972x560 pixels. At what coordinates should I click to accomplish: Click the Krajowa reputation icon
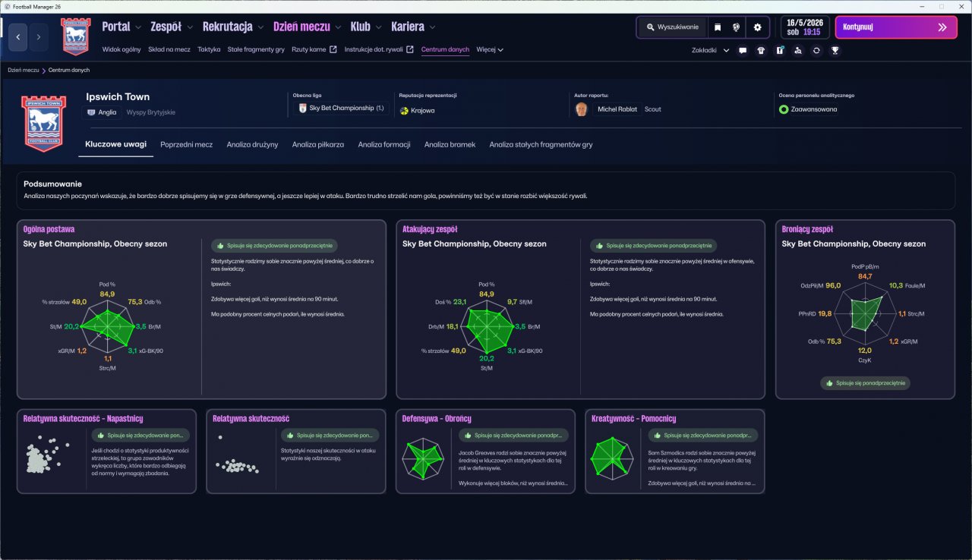coord(405,111)
